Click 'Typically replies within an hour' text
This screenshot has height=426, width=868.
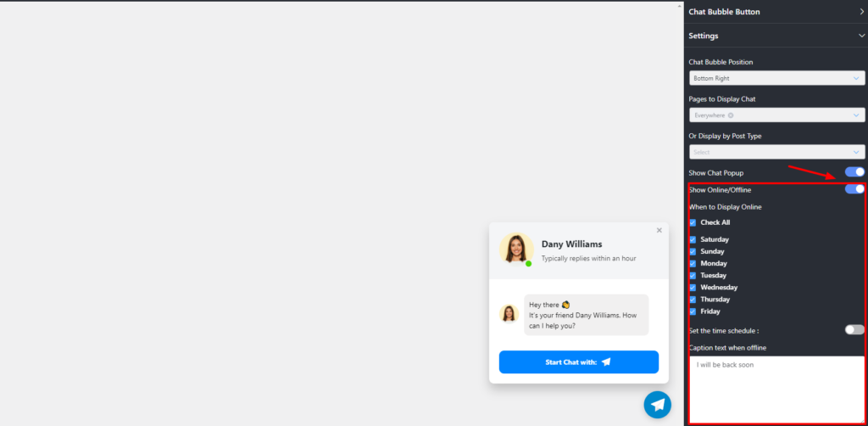click(x=588, y=258)
